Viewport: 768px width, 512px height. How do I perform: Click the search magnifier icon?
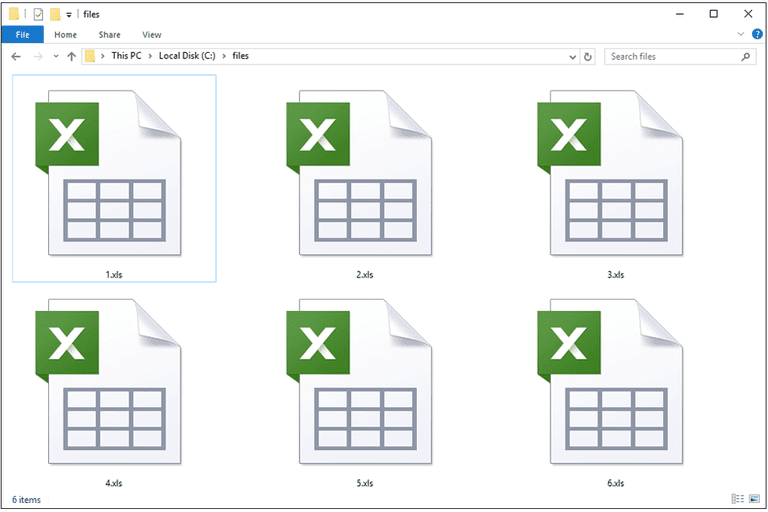click(745, 57)
